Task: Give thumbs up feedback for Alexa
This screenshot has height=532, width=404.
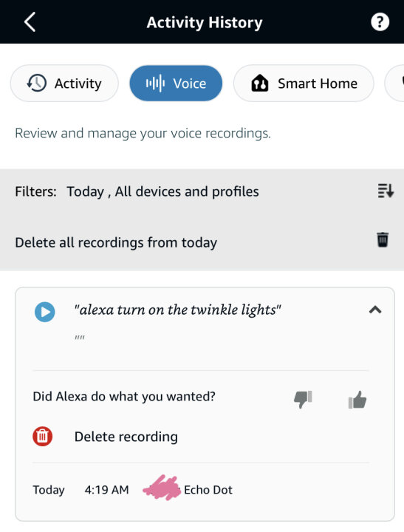Action: point(357,399)
